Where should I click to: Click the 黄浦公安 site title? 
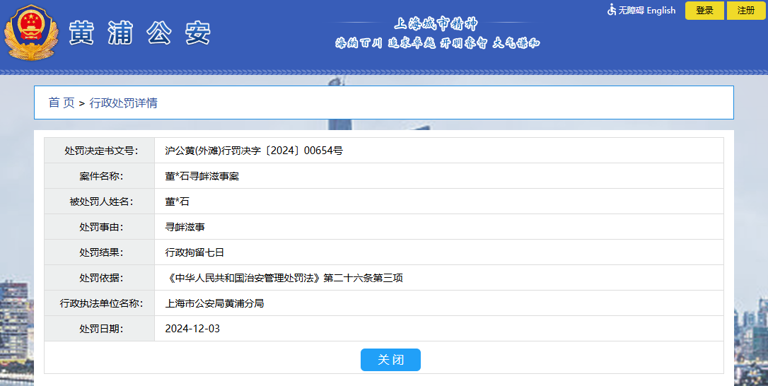click(x=140, y=33)
